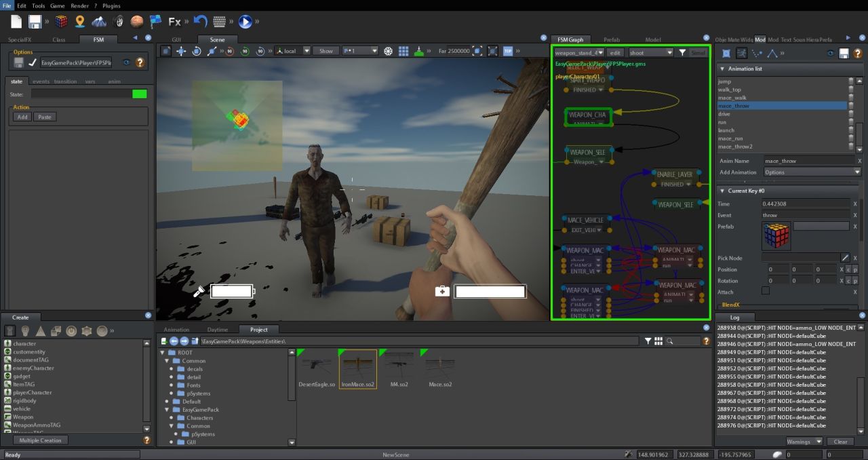Toggle the eye icon in animation panel toolbar
The height and width of the screenshot is (460, 868).
click(831, 53)
